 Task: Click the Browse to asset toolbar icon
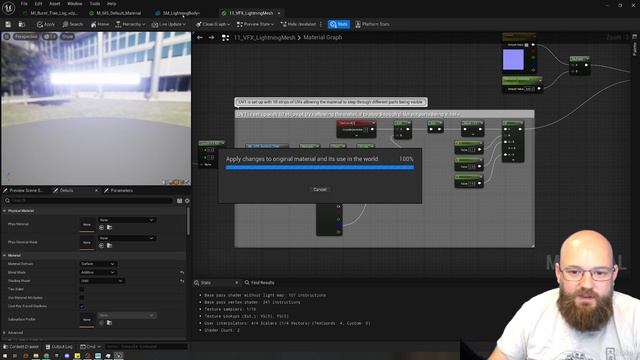click(x=22, y=24)
